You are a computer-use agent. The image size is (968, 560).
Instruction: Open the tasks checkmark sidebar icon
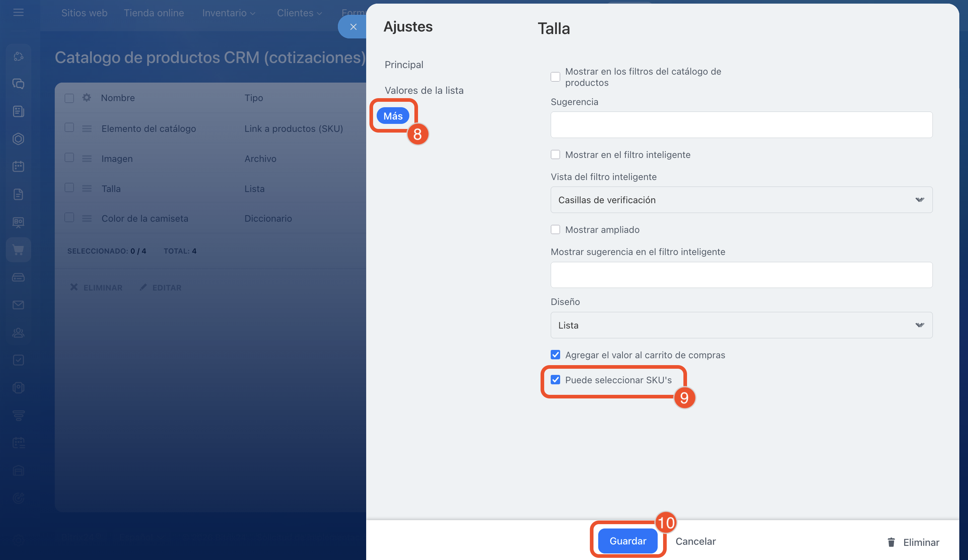click(x=18, y=360)
